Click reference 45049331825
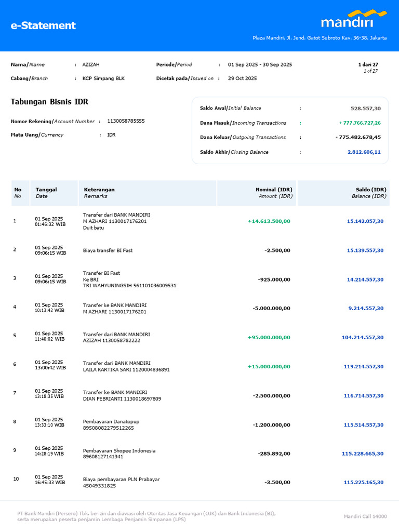Screen dimensions: 399x532 (x=99, y=486)
